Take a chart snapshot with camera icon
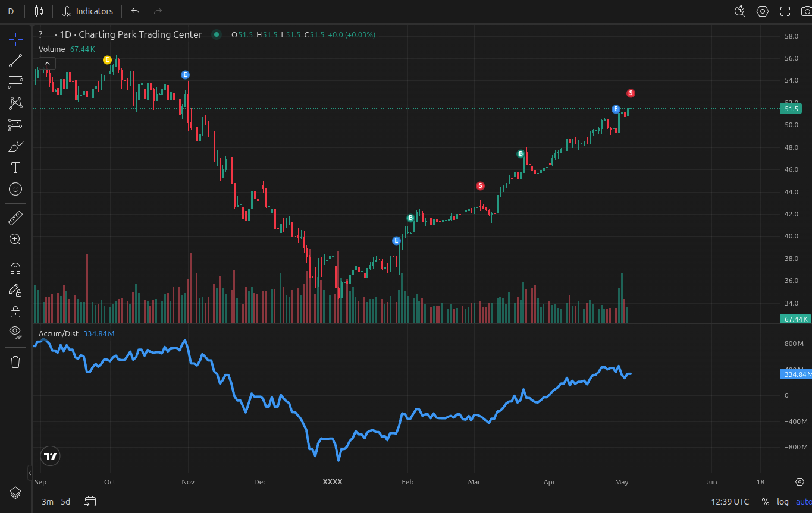812x513 pixels. 806,11
